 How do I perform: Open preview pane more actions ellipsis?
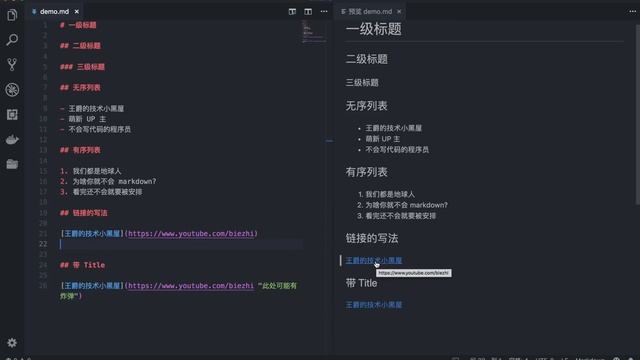tap(632, 11)
